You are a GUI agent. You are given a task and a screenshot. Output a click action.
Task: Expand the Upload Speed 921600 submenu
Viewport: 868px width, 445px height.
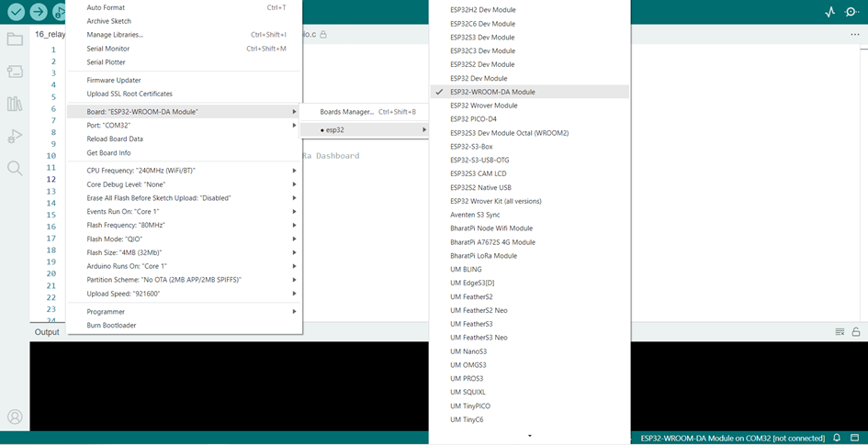(185, 294)
